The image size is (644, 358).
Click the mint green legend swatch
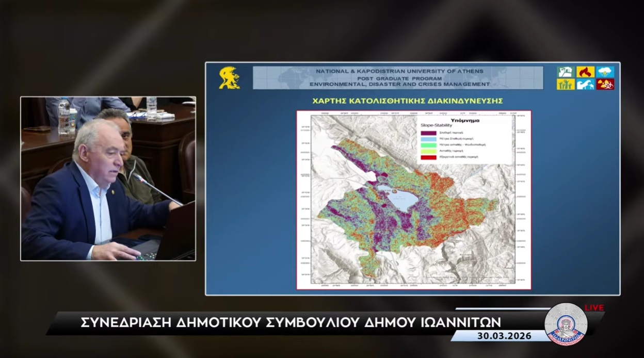click(428, 145)
